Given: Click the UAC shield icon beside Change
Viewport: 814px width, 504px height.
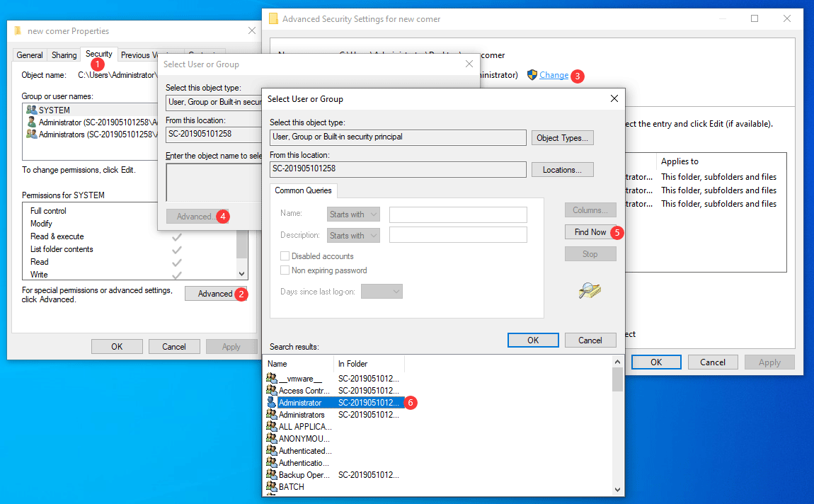Looking at the screenshot, I should point(533,75).
